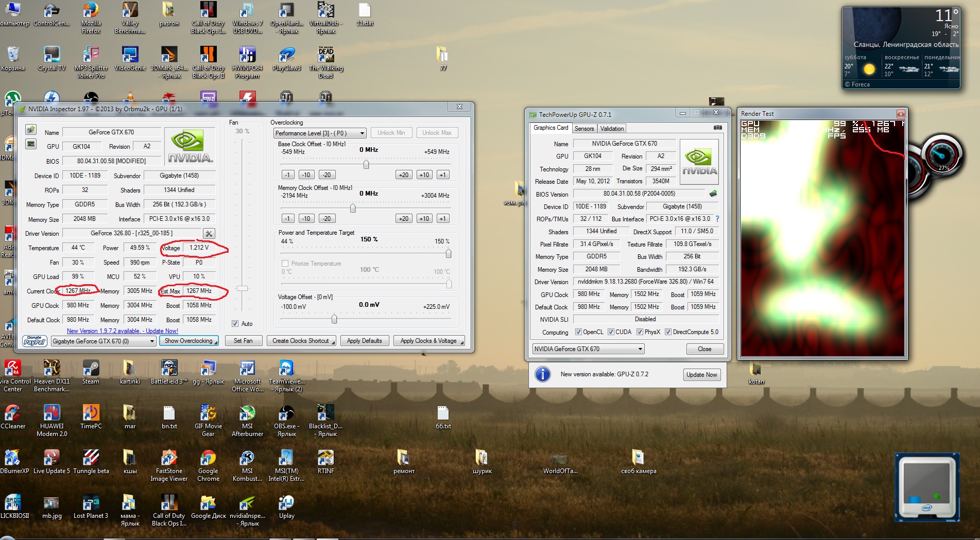Click the Bus Interface question mark icon

[717, 219]
